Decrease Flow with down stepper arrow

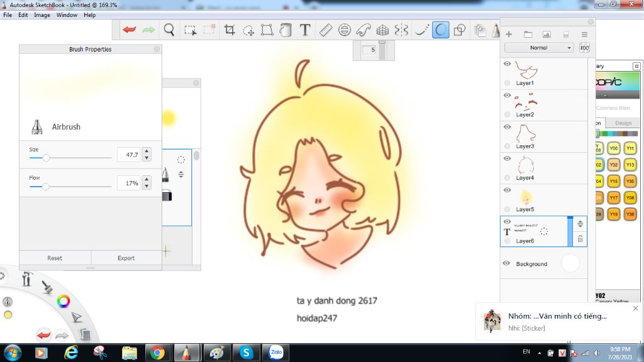click(x=147, y=186)
